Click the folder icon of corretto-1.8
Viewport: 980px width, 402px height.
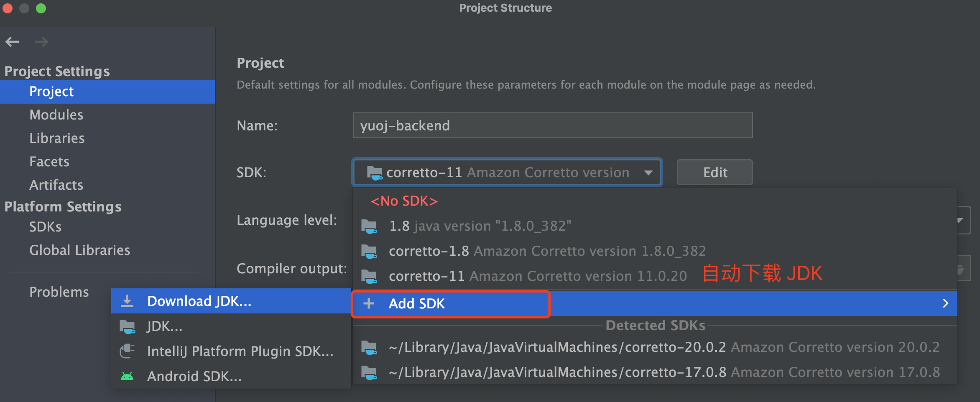point(369,251)
